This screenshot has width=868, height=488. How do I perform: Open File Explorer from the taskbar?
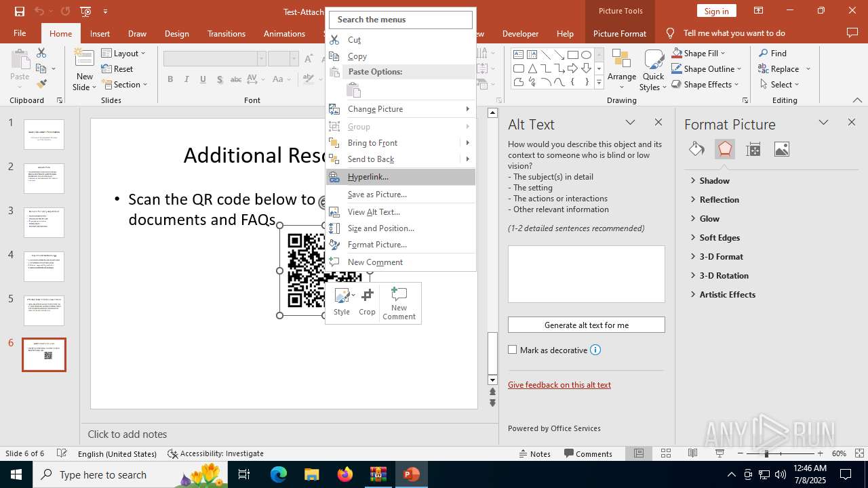click(x=311, y=474)
